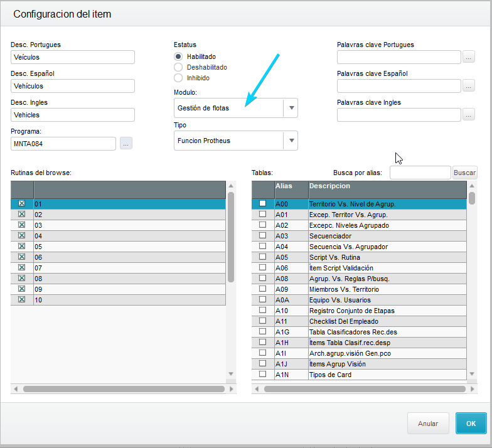The width and height of the screenshot is (492, 448).
Task: Check the A03 Secuenciador checkbox
Action: 262,235
